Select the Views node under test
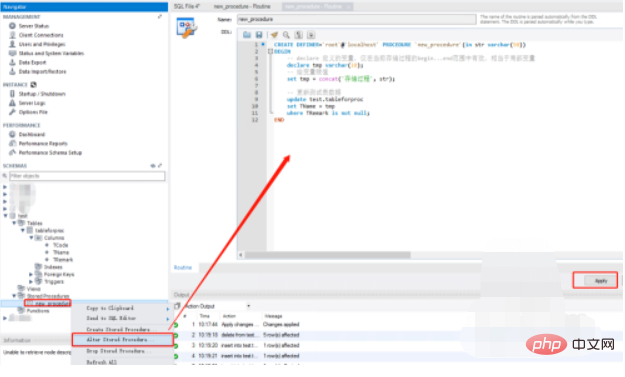Viewport: 625px width, 377px height. 33,289
